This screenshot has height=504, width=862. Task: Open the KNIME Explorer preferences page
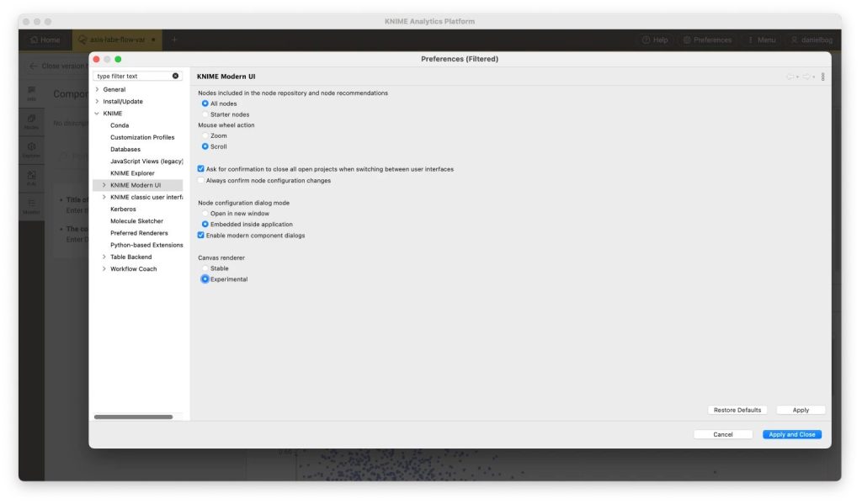132,173
